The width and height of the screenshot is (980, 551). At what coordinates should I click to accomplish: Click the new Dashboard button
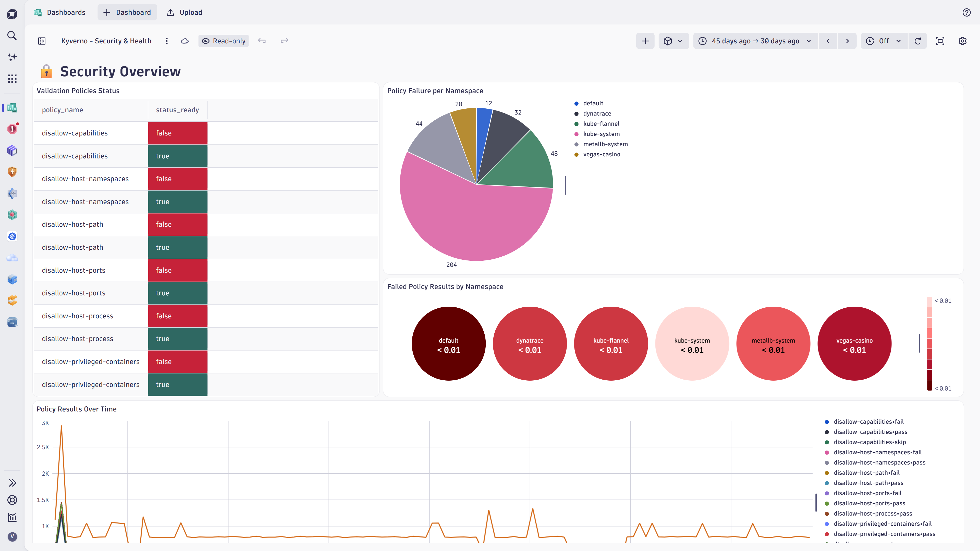tap(127, 12)
